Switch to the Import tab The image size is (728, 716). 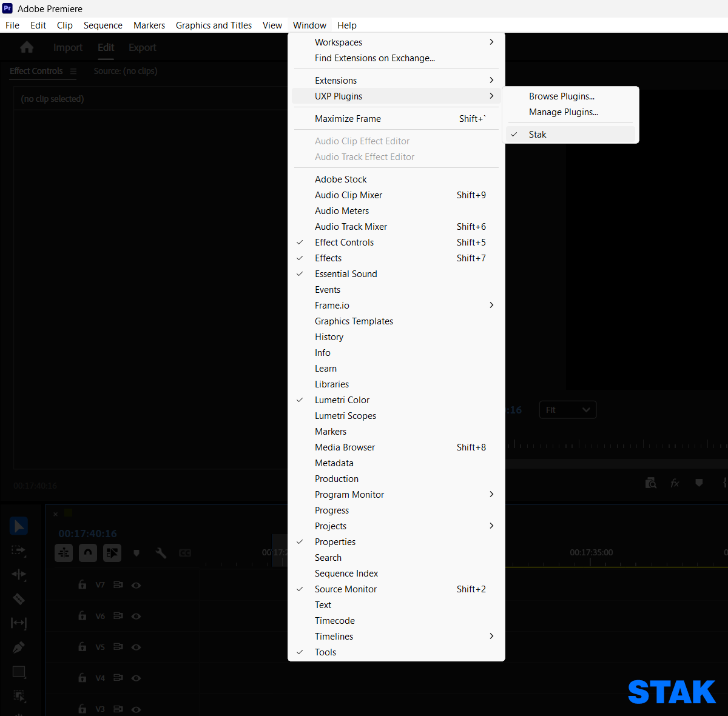pos(68,47)
